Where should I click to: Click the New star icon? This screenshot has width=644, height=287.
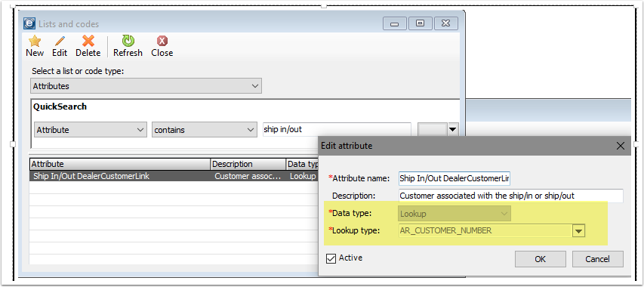[x=35, y=41]
